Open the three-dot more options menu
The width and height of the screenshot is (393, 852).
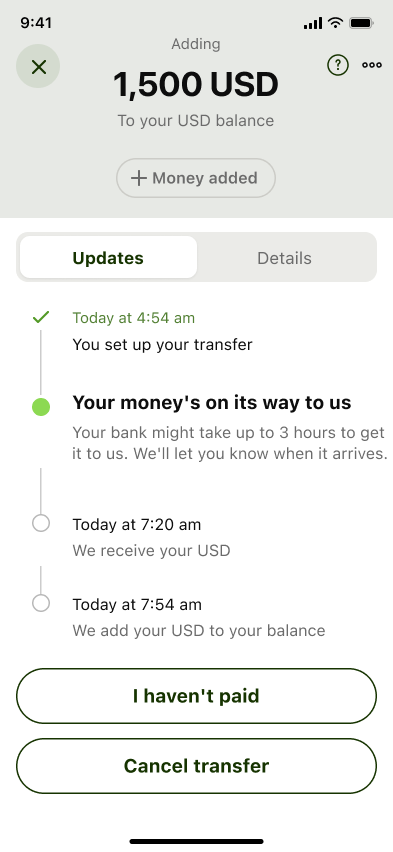[x=372, y=65]
